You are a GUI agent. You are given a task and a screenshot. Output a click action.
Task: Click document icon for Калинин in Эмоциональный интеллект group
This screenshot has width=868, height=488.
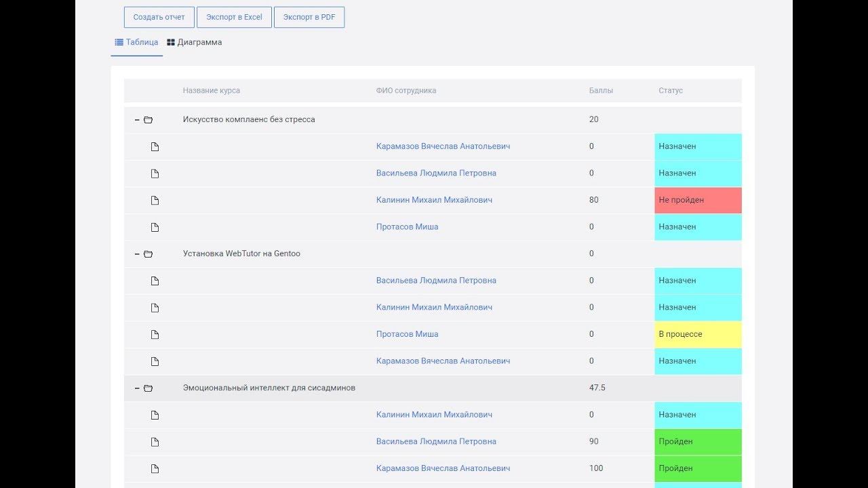[x=155, y=415]
